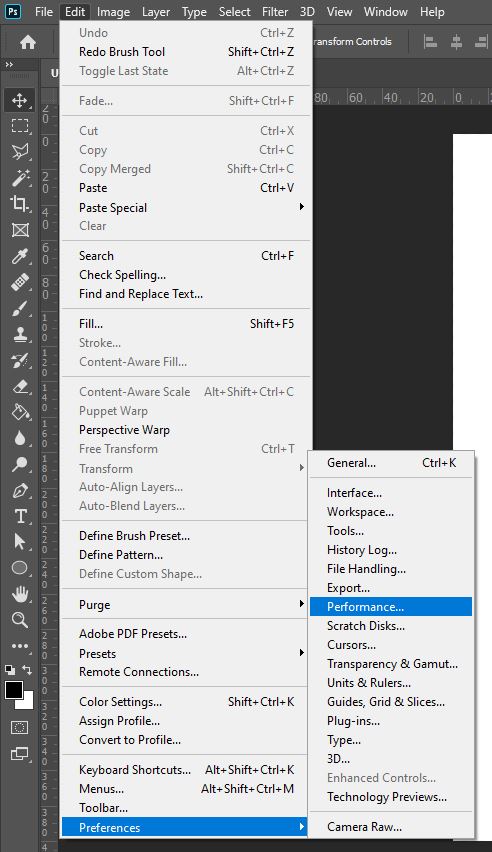Image resolution: width=492 pixels, height=852 pixels.
Task: Select the Horizontal Type tool
Action: 20,516
